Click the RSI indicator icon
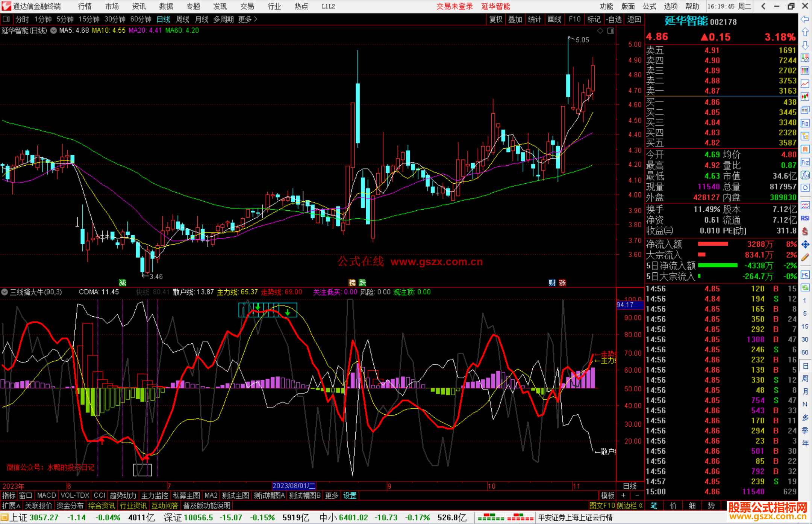 [x=805, y=218]
